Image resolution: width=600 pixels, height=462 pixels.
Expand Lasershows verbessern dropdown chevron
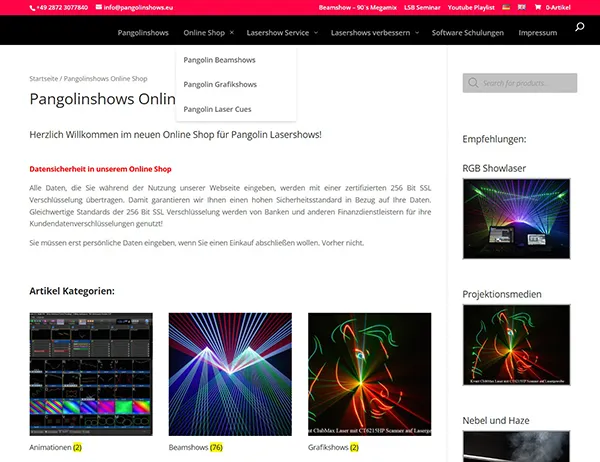[x=417, y=33]
